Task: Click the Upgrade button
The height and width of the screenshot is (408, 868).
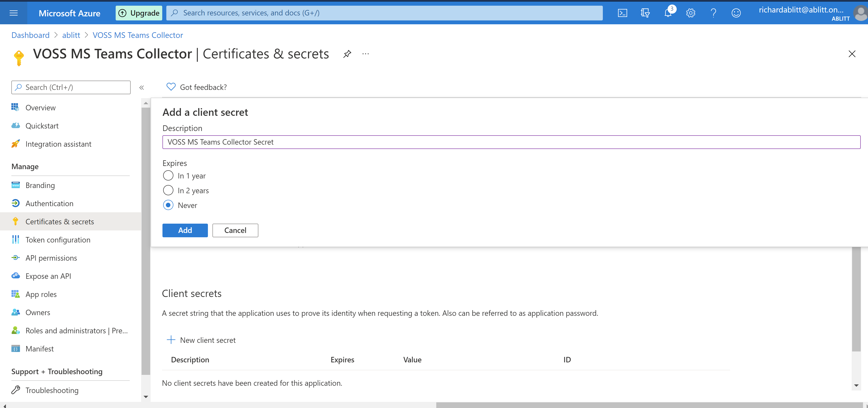Action: (139, 13)
